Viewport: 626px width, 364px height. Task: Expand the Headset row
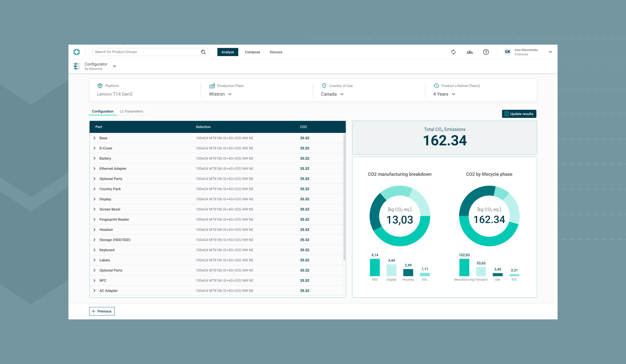coord(94,230)
